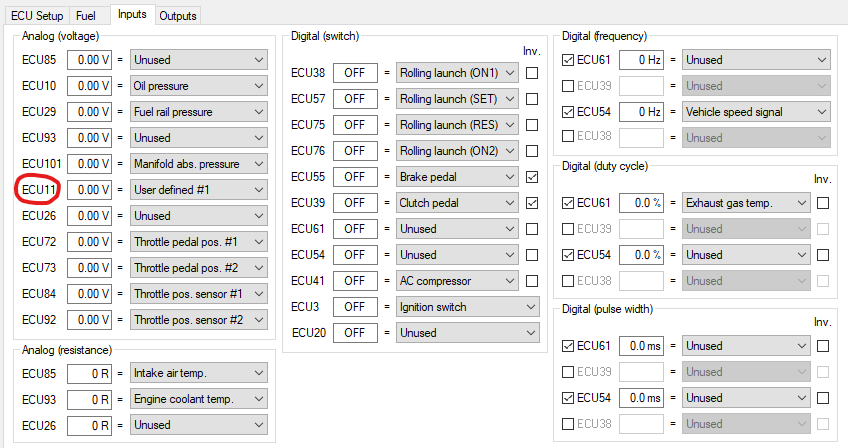Uncheck Inv. checkbox for Clutch pedal
848x448 pixels.
tap(532, 203)
